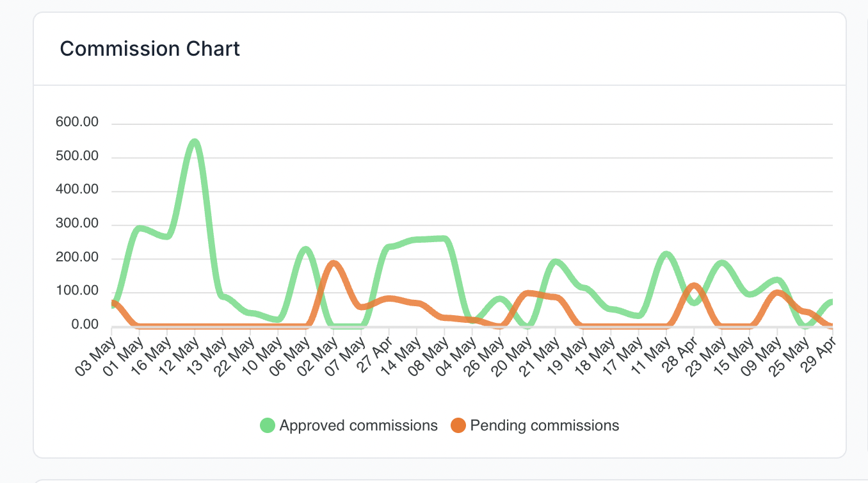Viewport: 868px width, 483px height.
Task: Click the 300.00 y-axis label
Action: click(x=77, y=224)
